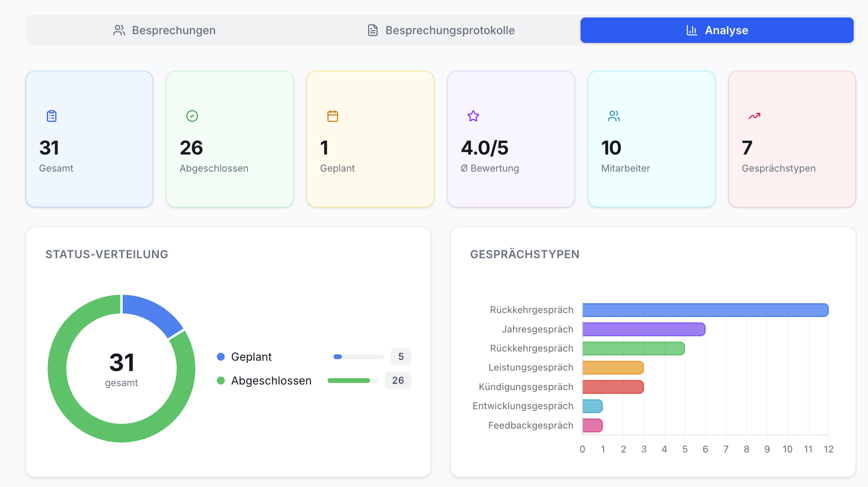The image size is (868, 487).
Task: Click the 'Ø Bewertung' card label
Action: [x=490, y=168]
